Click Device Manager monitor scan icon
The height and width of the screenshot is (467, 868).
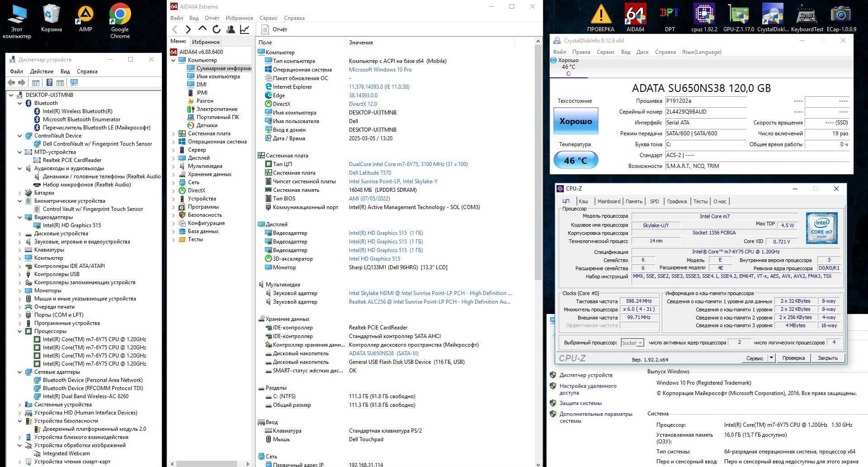tap(74, 83)
